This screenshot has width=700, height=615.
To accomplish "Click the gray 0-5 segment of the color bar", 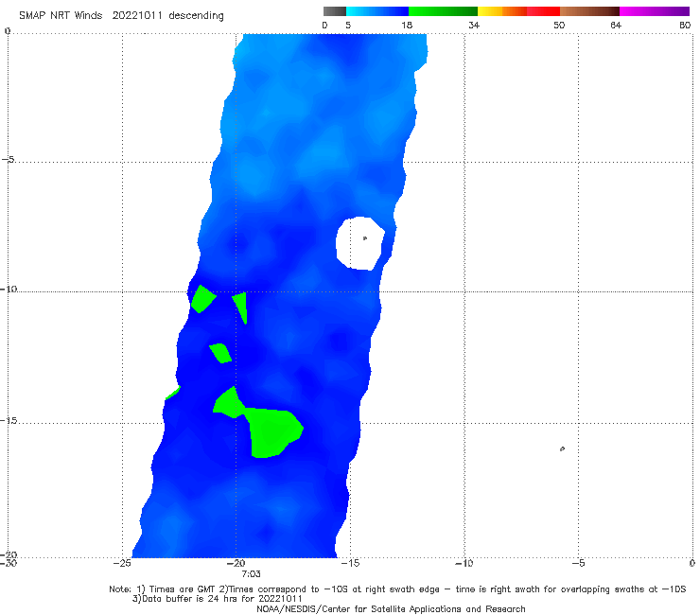I will click(335, 11).
